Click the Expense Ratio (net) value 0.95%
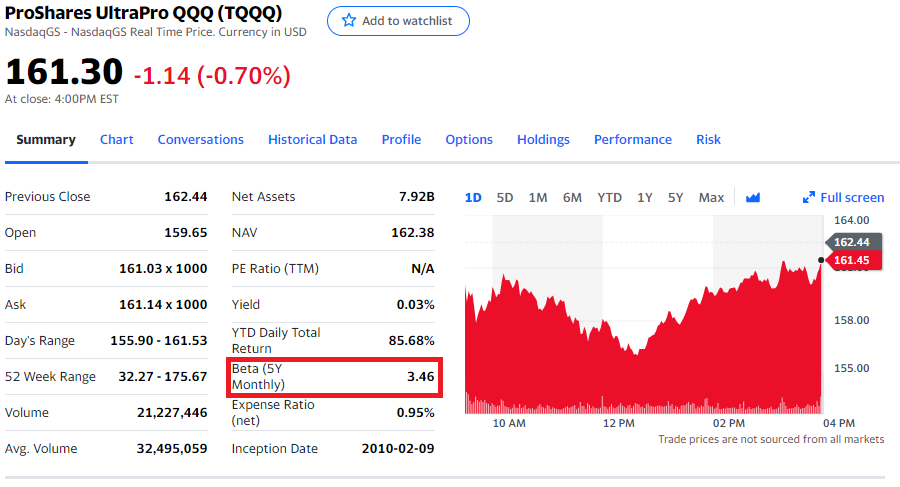Image resolution: width=900 pixels, height=487 pixels. (x=416, y=413)
